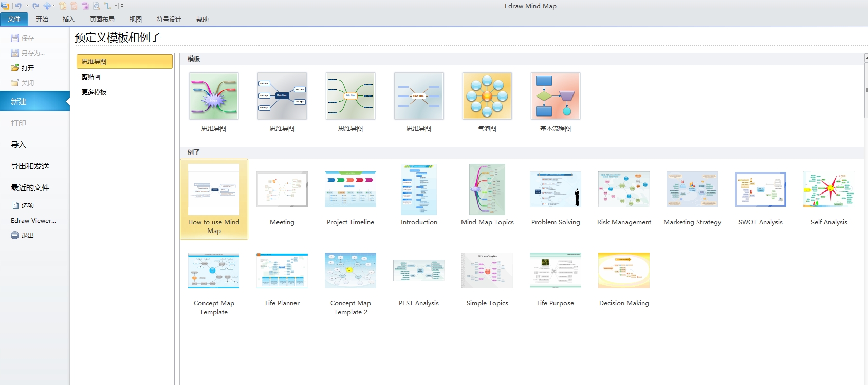
Task: Open the Undo history dropdown arrow
Action: (x=27, y=6)
